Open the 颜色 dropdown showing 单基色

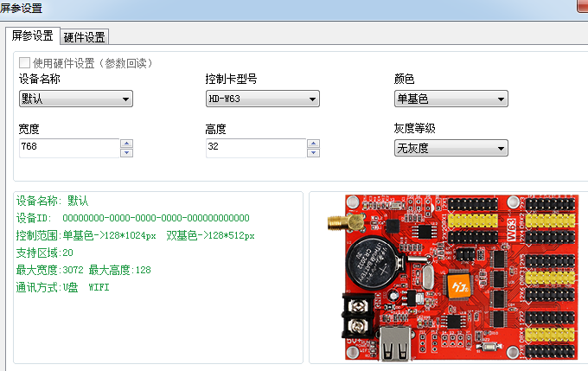(x=451, y=99)
